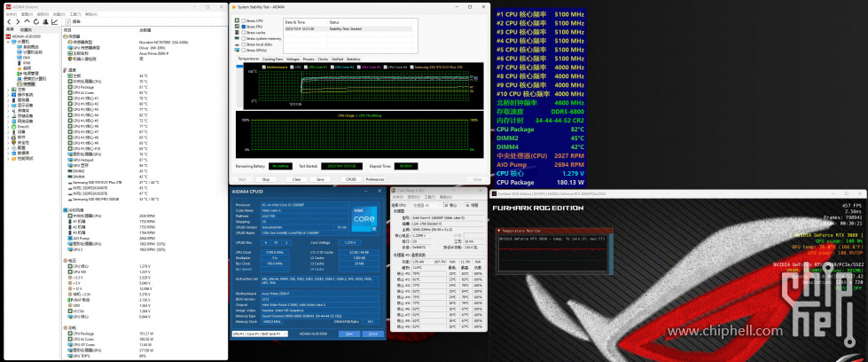Viewport: 868px width, 362px height.
Task: Open the graph chart toolbar icon
Action: pos(54,21)
